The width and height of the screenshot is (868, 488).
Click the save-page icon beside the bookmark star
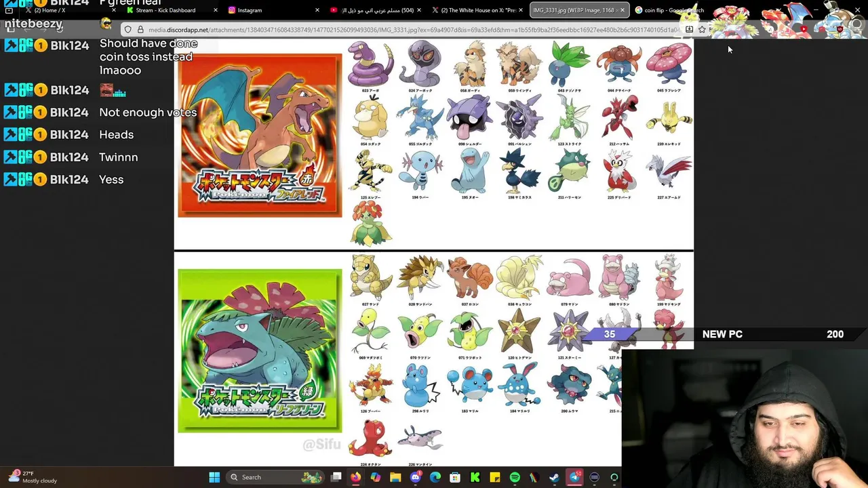tap(689, 29)
